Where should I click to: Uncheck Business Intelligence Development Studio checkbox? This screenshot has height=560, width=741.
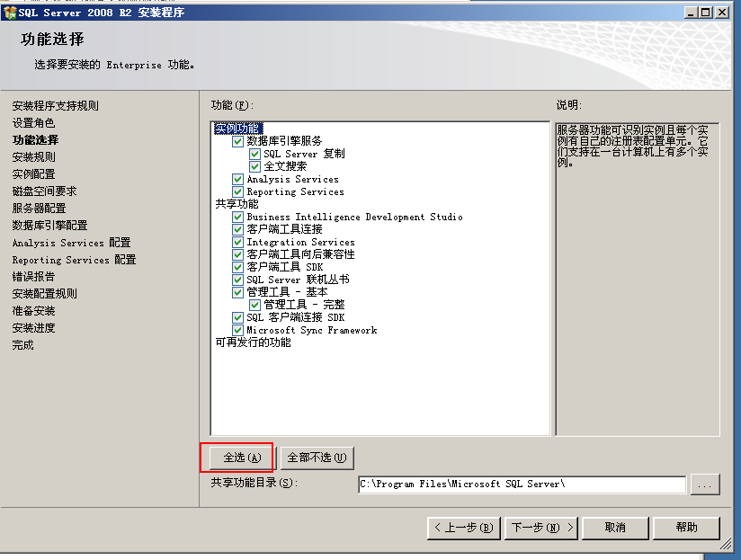(x=237, y=218)
